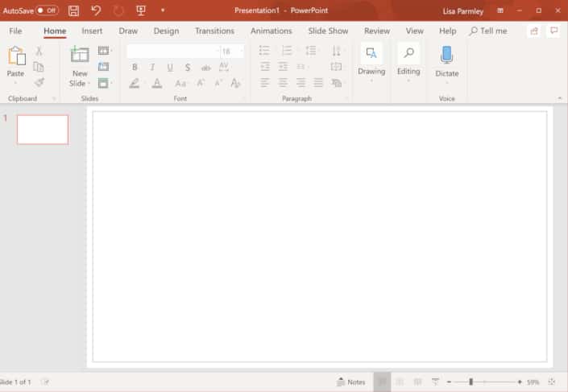Click the Paste clipboard icon

[16, 56]
